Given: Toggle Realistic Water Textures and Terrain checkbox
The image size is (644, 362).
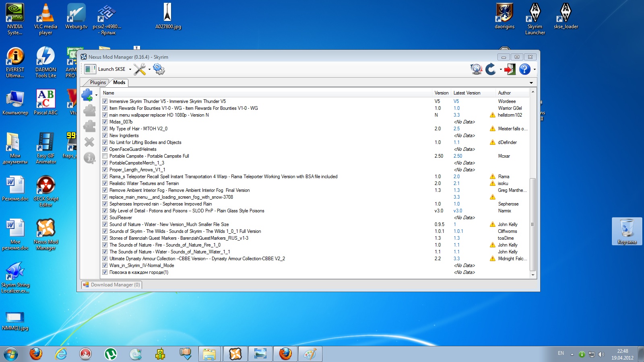Looking at the screenshot, I should click(x=105, y=183).
